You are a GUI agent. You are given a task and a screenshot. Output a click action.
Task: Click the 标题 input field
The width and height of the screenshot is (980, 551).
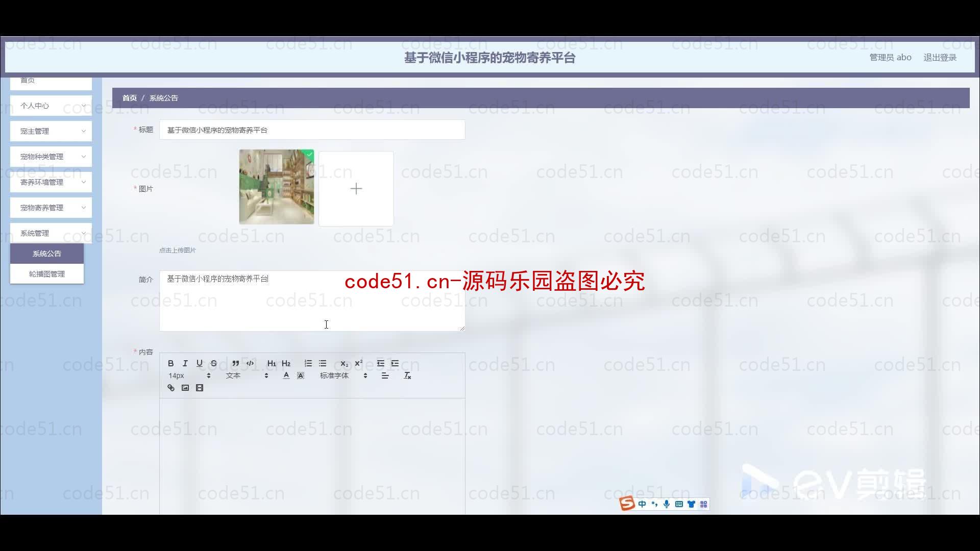[312, 129]
